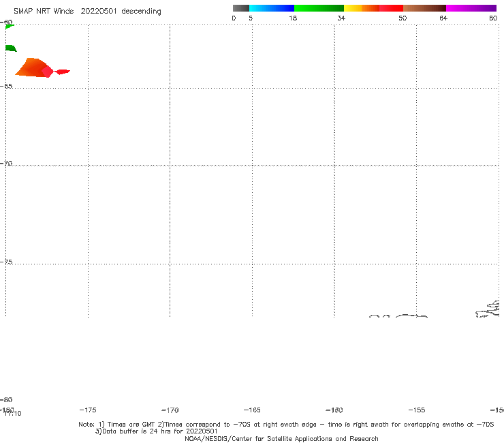504x443 pixels.
Task: Click the color bar label 34
Action: [x=341, y=18]
